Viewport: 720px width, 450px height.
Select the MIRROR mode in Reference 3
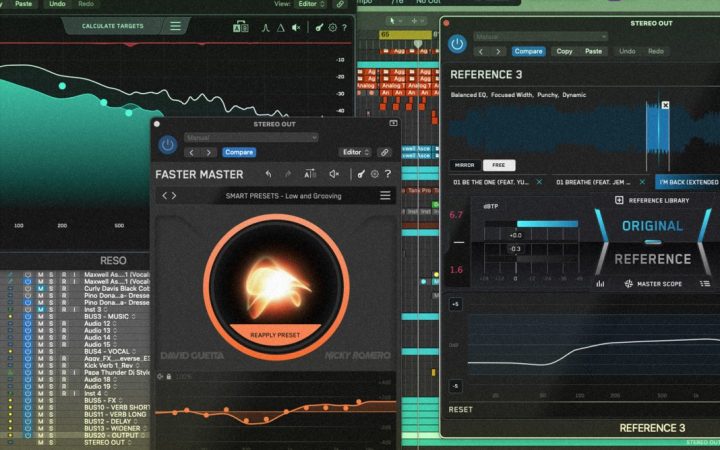click(x=465, y=165)
